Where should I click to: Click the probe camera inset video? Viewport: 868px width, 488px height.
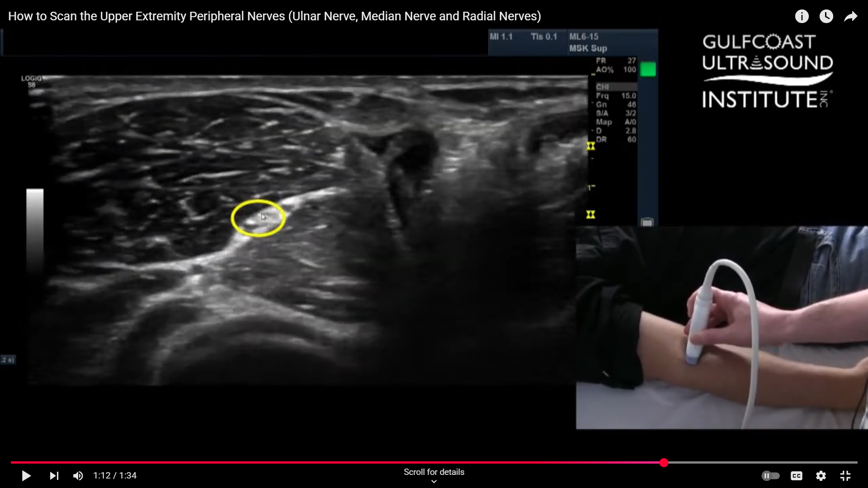722,327
